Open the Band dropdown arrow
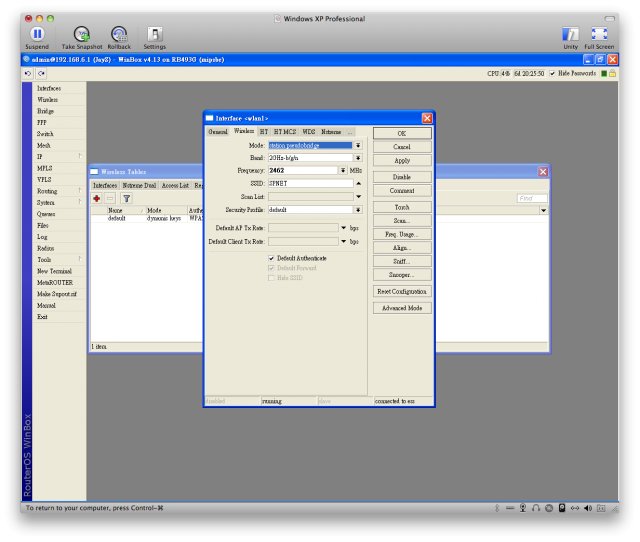The image size is (640, 542). (358, 158)
